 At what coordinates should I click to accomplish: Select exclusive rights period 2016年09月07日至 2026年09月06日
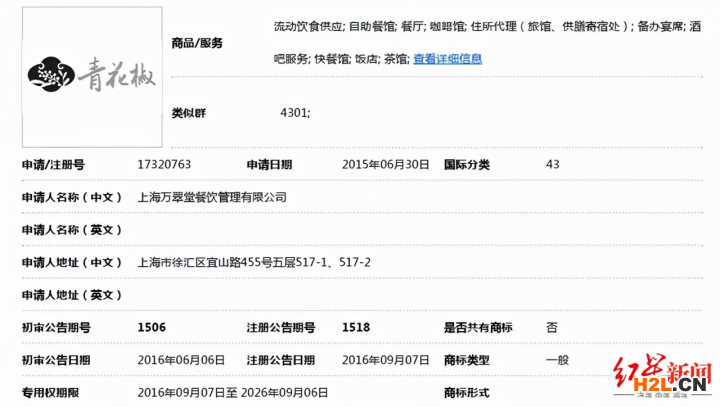[233, 392]
